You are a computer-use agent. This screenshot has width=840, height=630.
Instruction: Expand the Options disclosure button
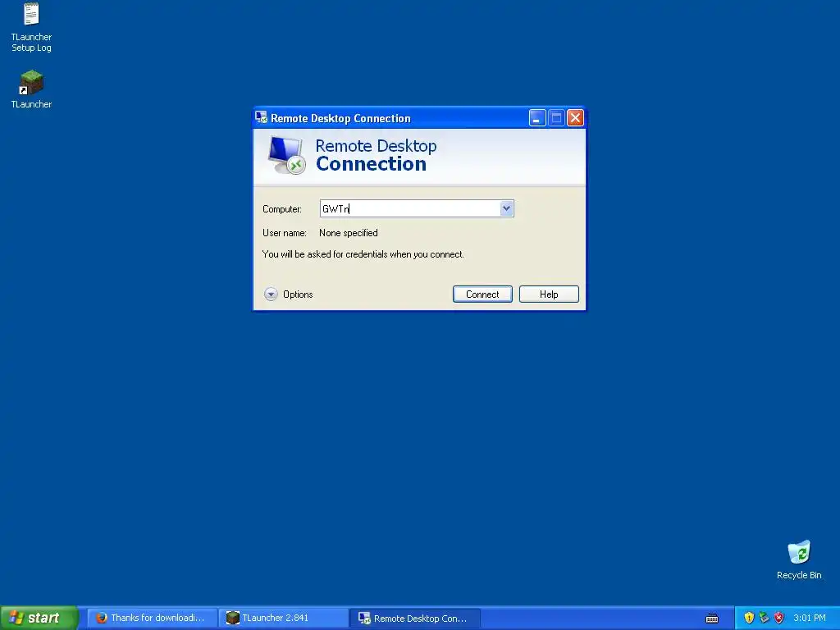pyautogui.click(x=271, y=294)
